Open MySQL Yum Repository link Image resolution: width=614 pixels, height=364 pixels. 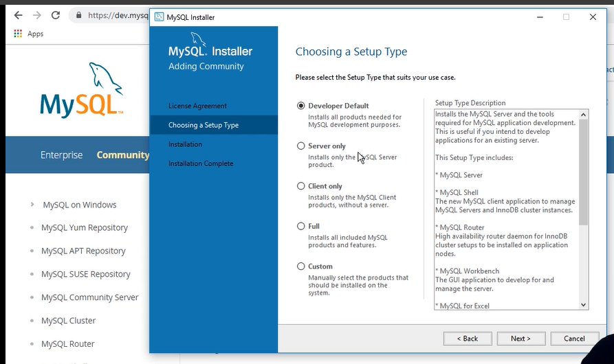pyautogui.click(x=85, y=227)
